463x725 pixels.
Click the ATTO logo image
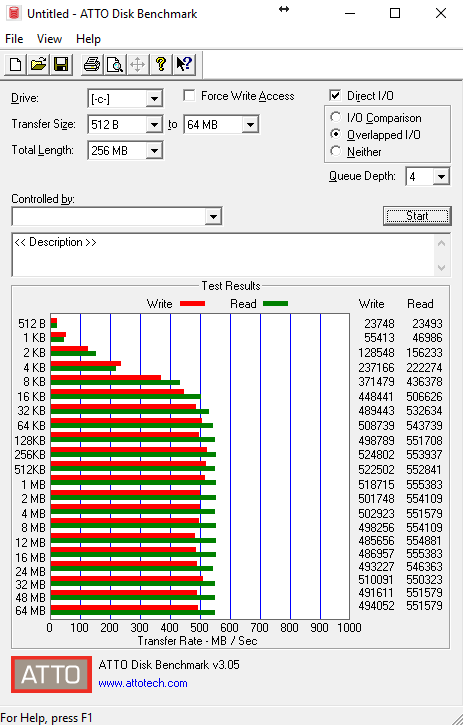[51, 675]
